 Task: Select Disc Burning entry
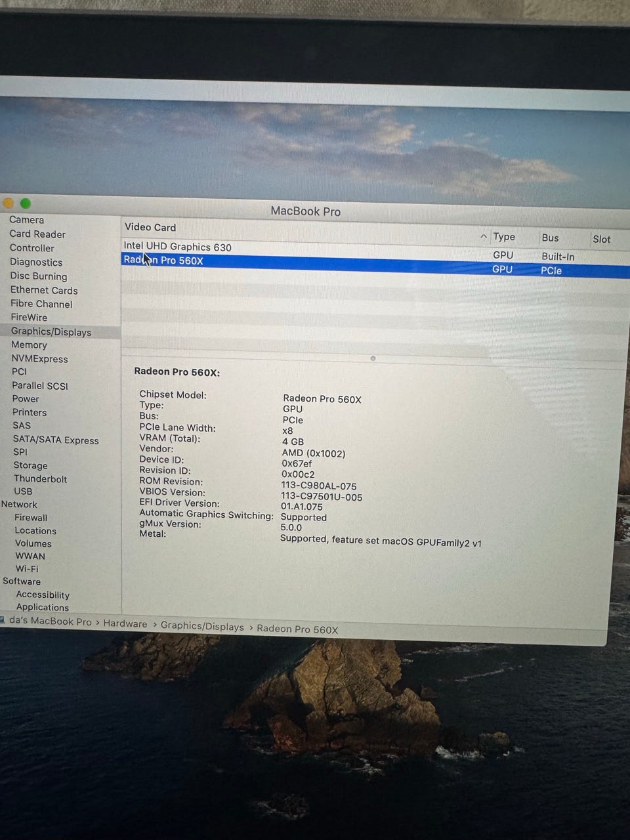coord(39,276)
